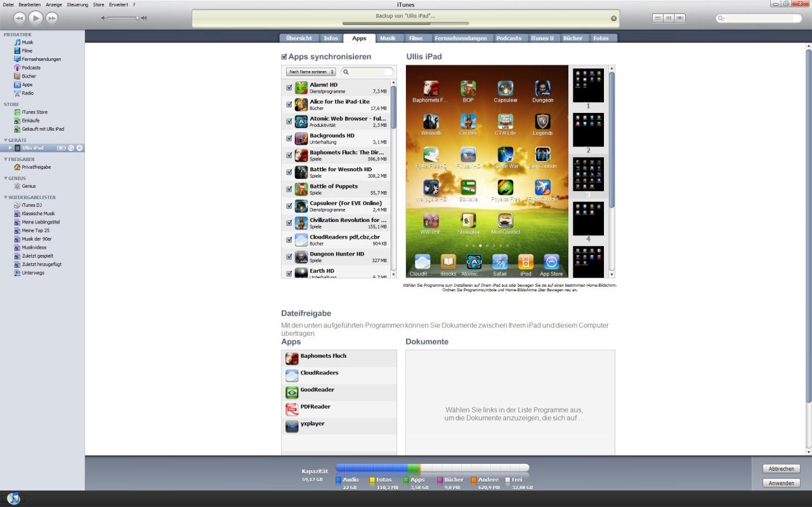The height and width of the screenshot is (507, 812).
Task: Switch to the Fotos tab
Action: [601, 38]
